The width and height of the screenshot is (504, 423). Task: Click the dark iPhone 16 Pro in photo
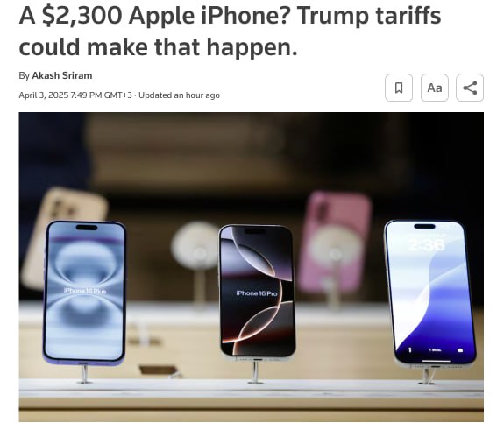click(257, 292)
